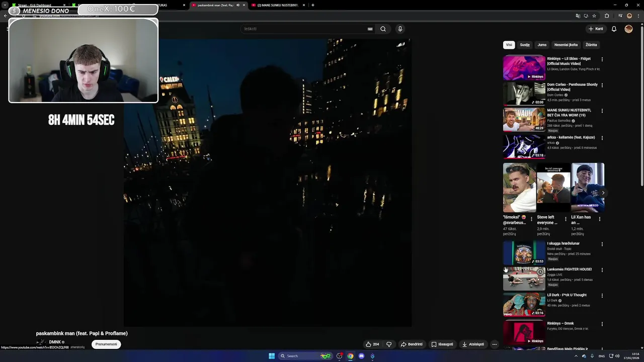Open ENG language input switcher

[x=601, y=356]
